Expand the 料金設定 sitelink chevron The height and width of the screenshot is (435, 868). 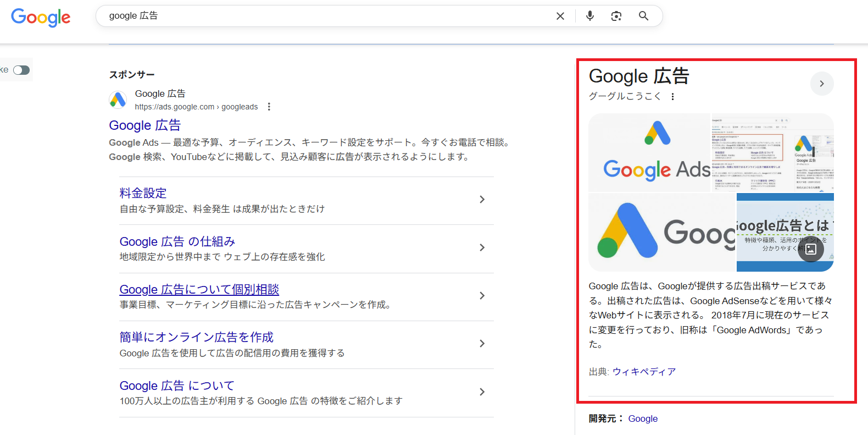coord(482,200)
